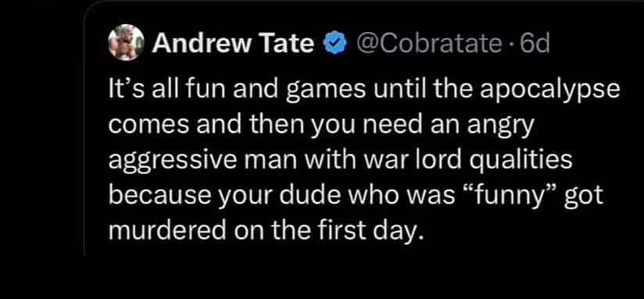Viewport: 644px width, 299px height.
Task: Click the dot separator before 6d
Action: tap(510, 44)
